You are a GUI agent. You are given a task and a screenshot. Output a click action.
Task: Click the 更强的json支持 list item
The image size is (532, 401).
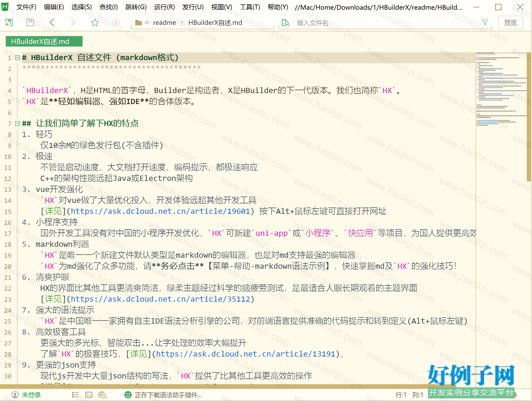point(66,365)
